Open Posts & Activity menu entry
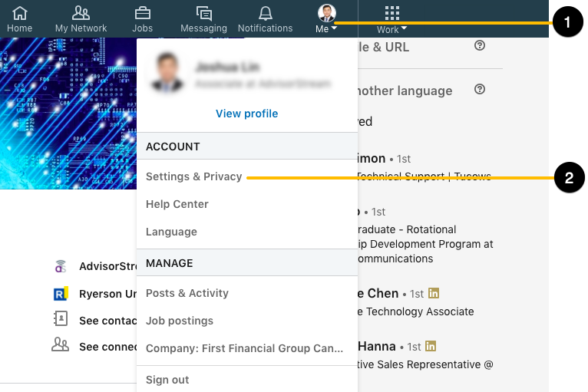The width and height of the screenshot is (588, 392). click(x=187, y=293)
